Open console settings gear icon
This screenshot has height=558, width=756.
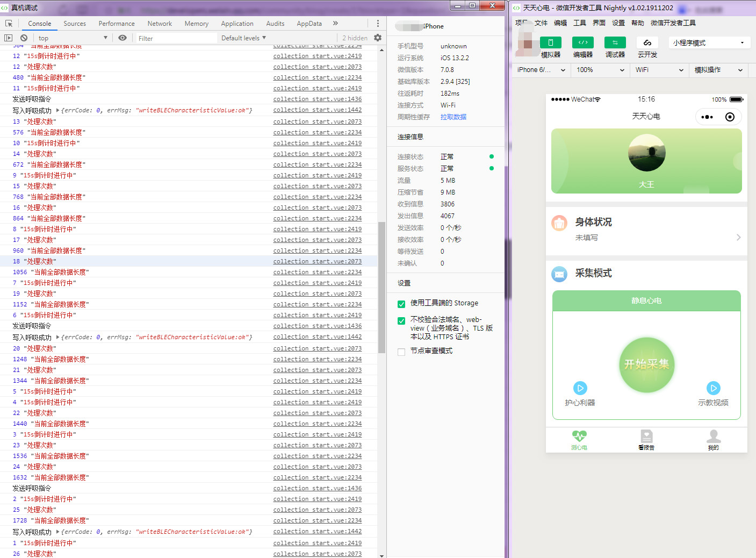coord(378,38)
